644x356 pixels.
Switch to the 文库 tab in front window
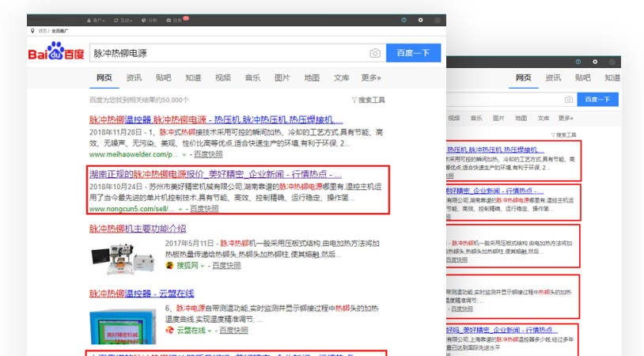pyautogui.click(x=341, y=78)
